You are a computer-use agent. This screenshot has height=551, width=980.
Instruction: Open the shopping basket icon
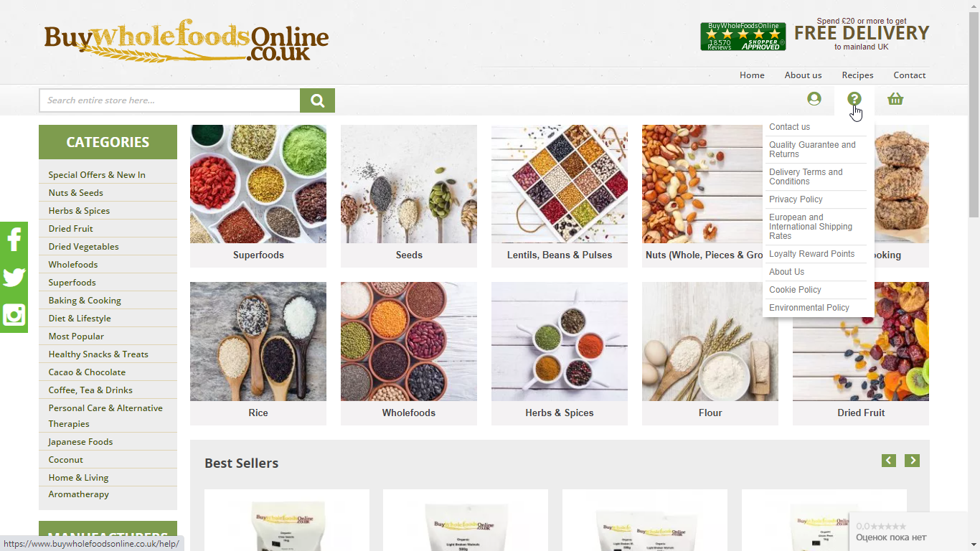coord(895,99)
